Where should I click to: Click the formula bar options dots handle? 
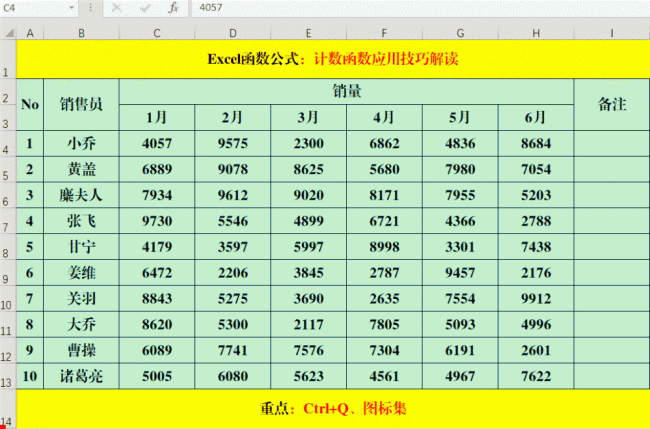pyautogui.click(x=90, y=7)
